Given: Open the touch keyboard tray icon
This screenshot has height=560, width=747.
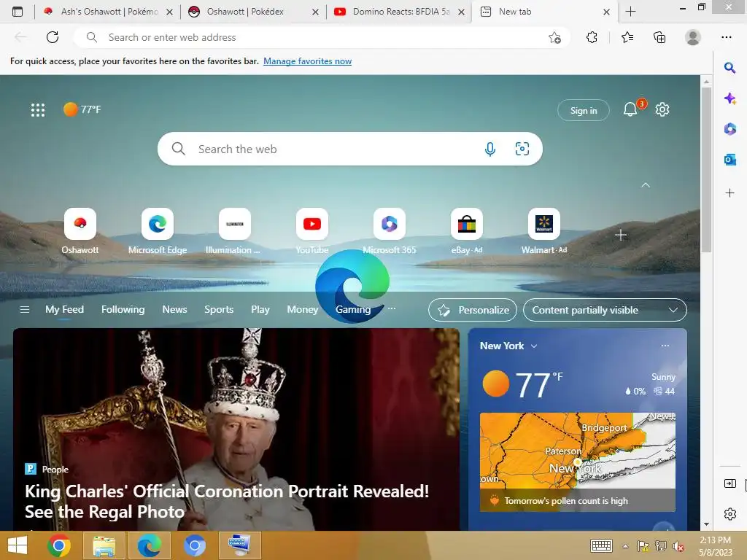Looking at the screenshot, I should click(601, 545).
